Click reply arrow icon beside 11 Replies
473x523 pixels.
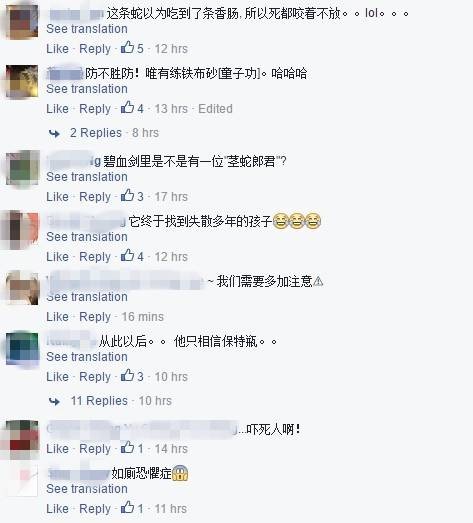pos(54,401)
